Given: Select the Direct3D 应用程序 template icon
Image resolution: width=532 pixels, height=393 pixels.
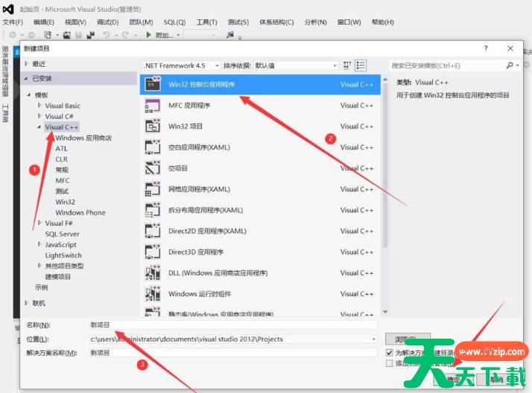Looking at the screenshot, I should (x=153, y=252).
